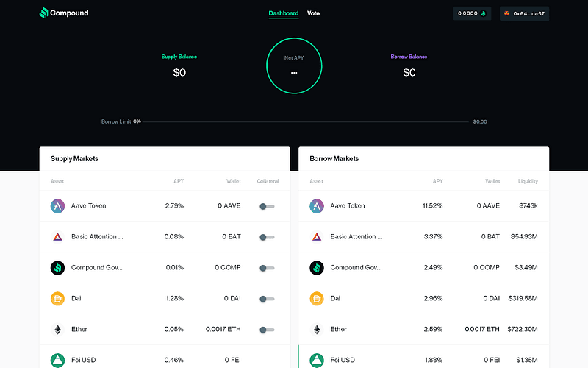The height and width of the screenshot is (368, 588).
Task: Click Compound Gov icon in Supply Markets
Action: pos(57,268)
